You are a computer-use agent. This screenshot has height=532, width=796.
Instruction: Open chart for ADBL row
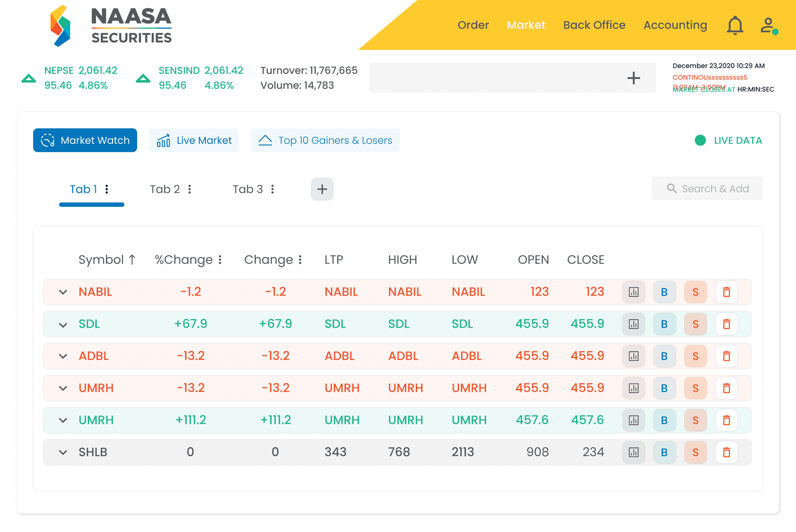pos(633,356)
